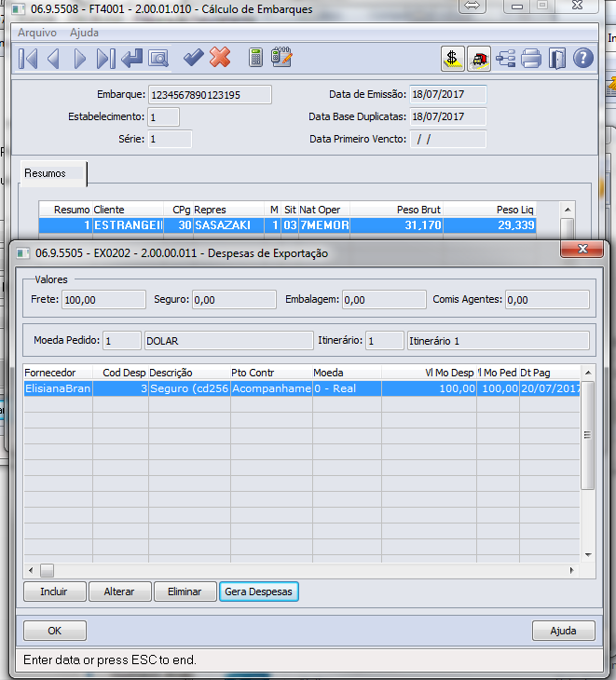Click the Data Base Duplicatas field
The height and width of the screenshot is (680, 616).
448,117
